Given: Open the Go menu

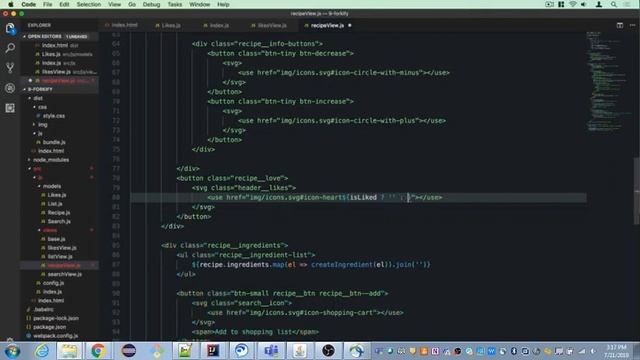Looking at the screenshot, I should 132,4.
